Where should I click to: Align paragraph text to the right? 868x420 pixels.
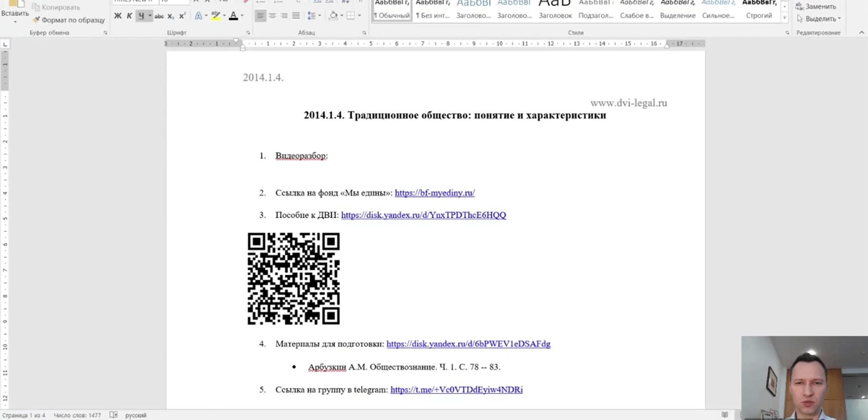(284, 16)
